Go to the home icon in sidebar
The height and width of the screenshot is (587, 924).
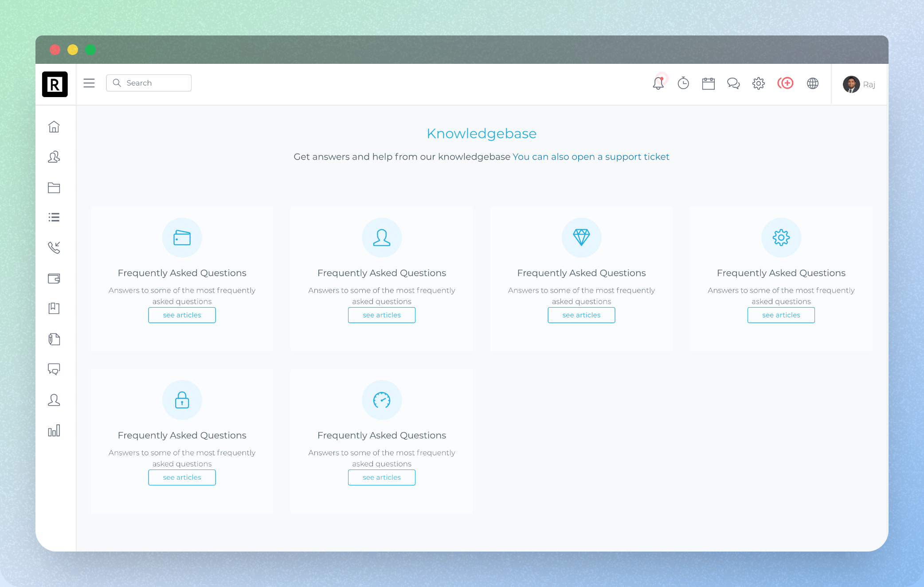pyautogui.click(x=54, y=127)
